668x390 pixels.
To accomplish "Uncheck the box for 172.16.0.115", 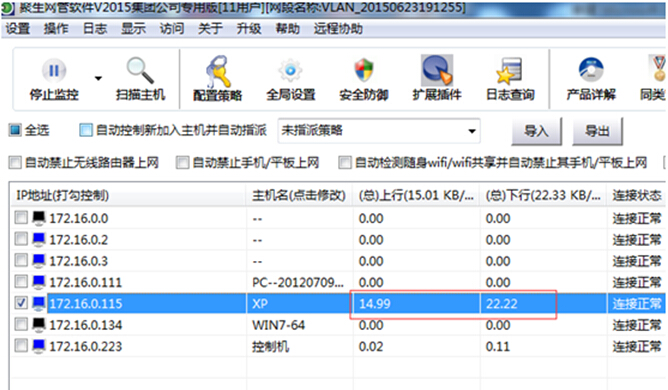I will (21, 303).
